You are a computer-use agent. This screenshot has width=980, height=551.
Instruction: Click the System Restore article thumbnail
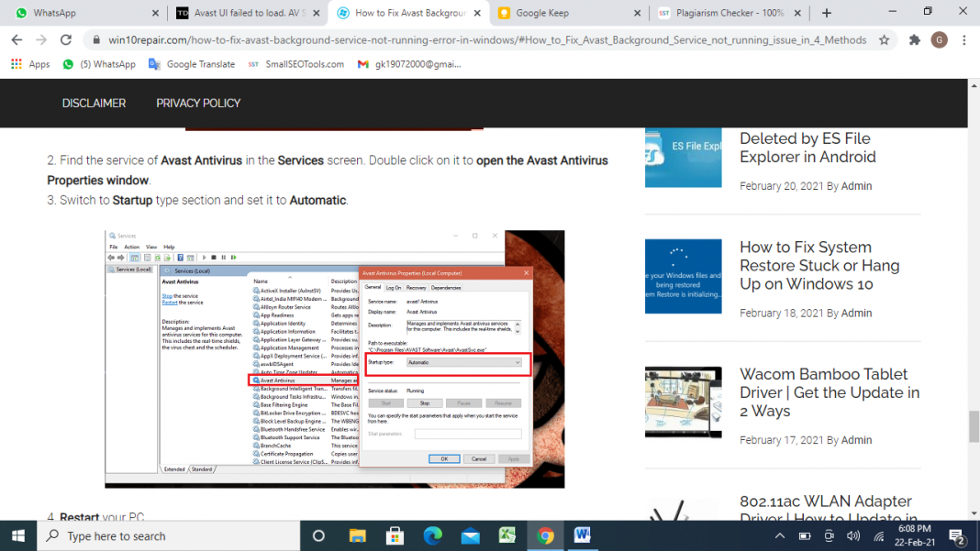pos(683,276)
